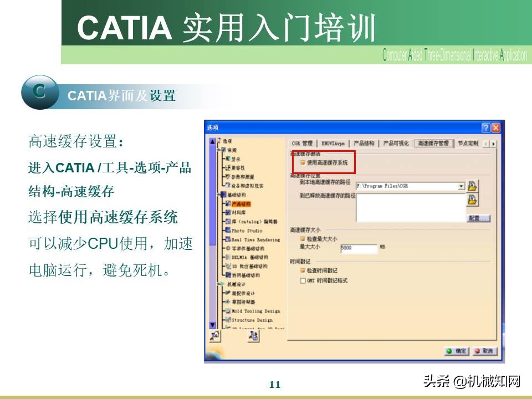
Task: Browse folder for local cache path
Action: click(x=472, y=186)
